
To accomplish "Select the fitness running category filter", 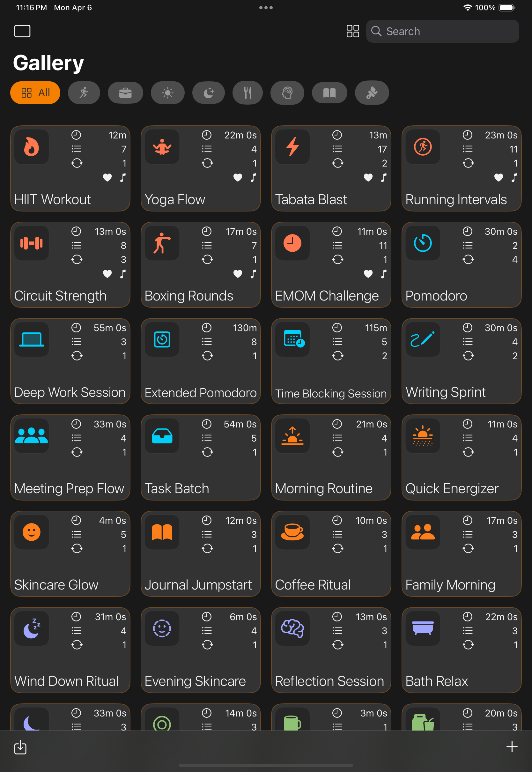I will click(84, 93).
